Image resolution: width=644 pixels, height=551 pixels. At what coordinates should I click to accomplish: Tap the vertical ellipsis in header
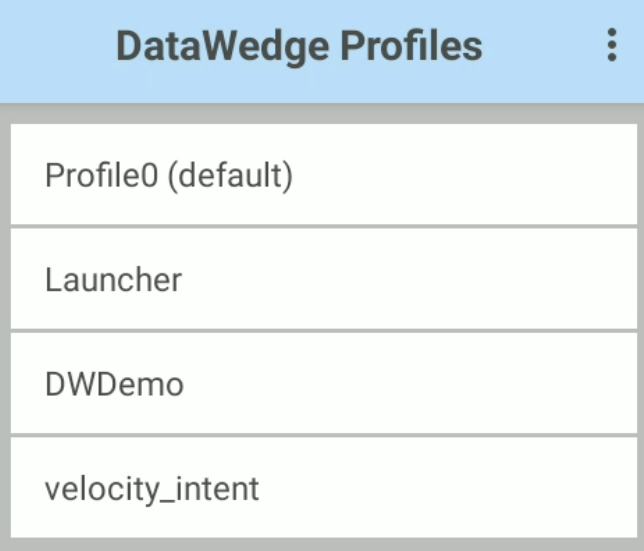point(612,46)
